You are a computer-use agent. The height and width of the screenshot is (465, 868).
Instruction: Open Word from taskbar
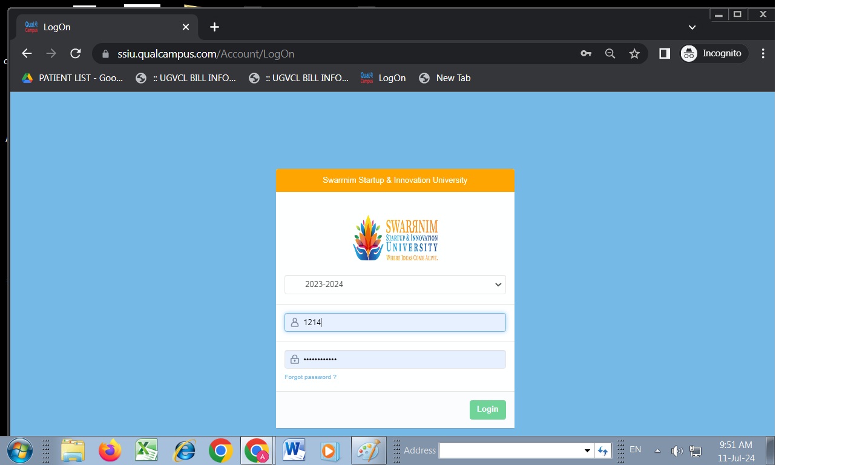[x=294, y=451]
